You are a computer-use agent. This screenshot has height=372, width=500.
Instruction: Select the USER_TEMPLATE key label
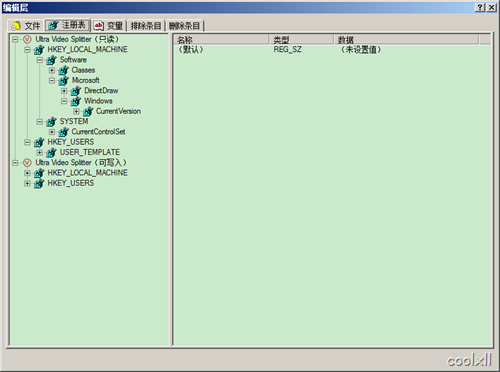[90, 152]
